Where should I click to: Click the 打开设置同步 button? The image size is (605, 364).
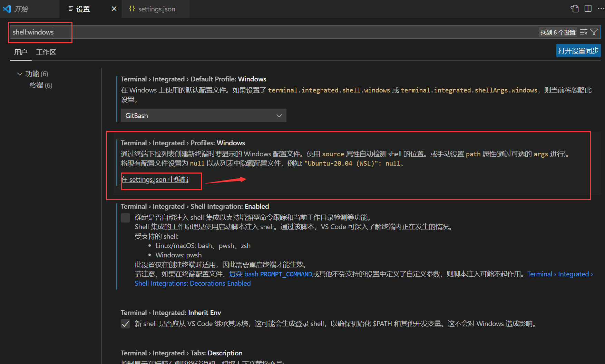(578, 51)
